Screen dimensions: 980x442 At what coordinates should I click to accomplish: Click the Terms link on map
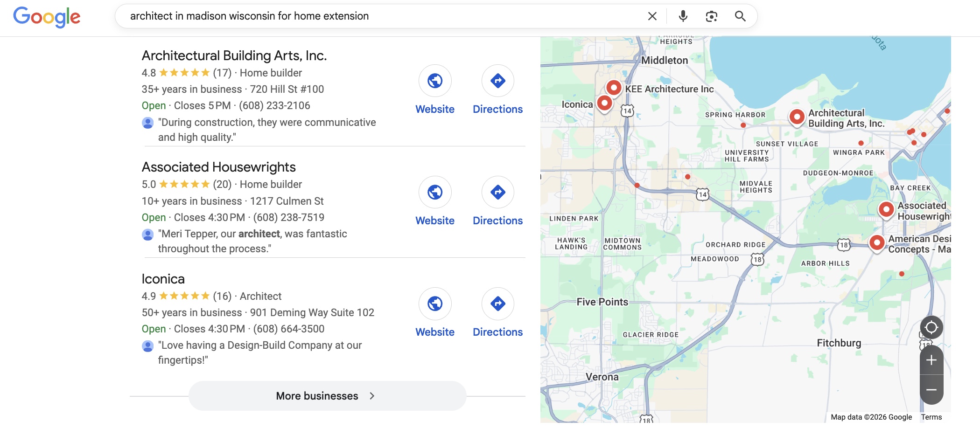[x=931, y=417]
